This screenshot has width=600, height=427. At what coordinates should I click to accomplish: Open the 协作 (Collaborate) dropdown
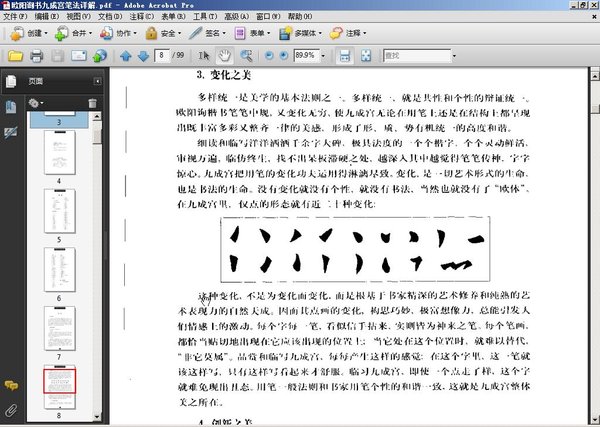point(118,34)
